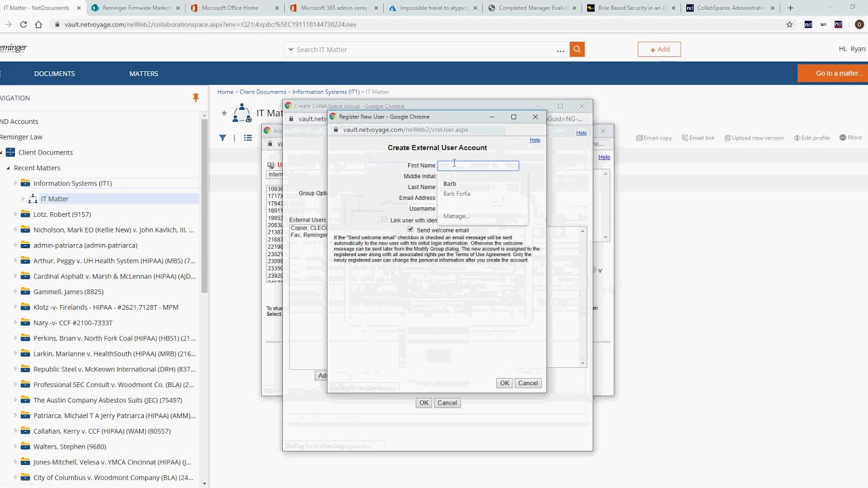Viewport: 868px width, 488px height.
Task: Expand the IT Matter tree node
Action: coord(23,199)
